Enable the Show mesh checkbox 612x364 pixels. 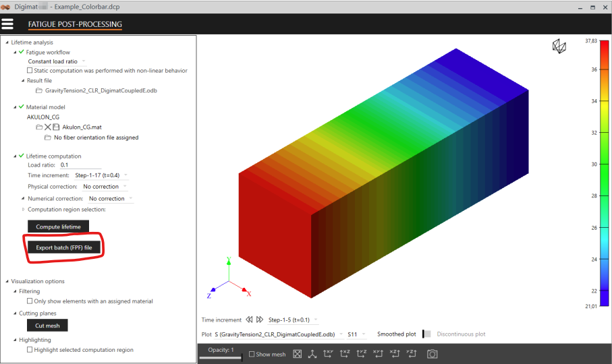[252, 355]
